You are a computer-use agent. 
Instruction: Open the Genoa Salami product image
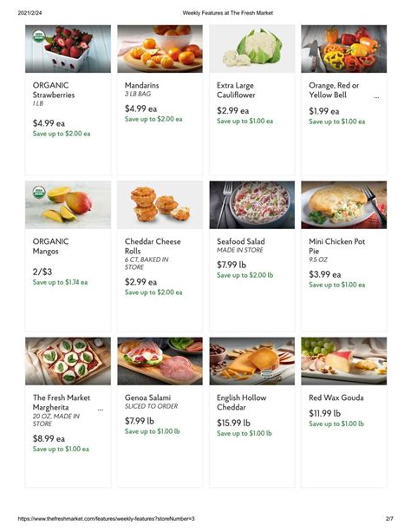[160, 361]
